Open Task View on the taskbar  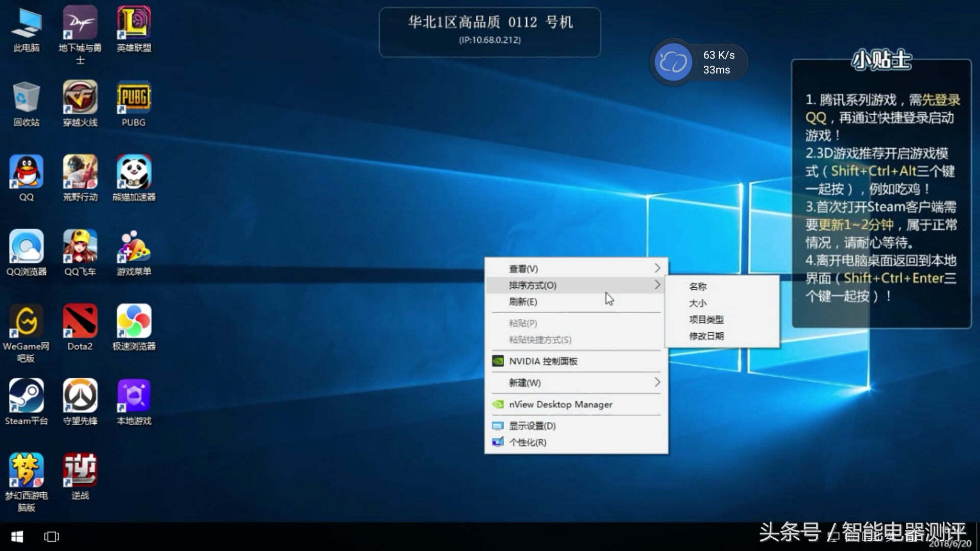coord(52,537)
